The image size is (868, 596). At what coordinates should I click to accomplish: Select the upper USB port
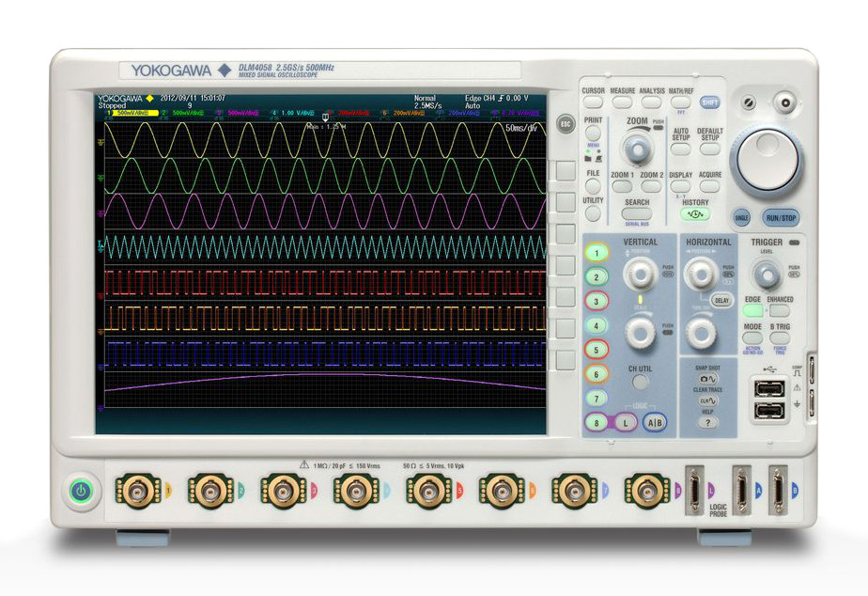(x=769, y=388)
